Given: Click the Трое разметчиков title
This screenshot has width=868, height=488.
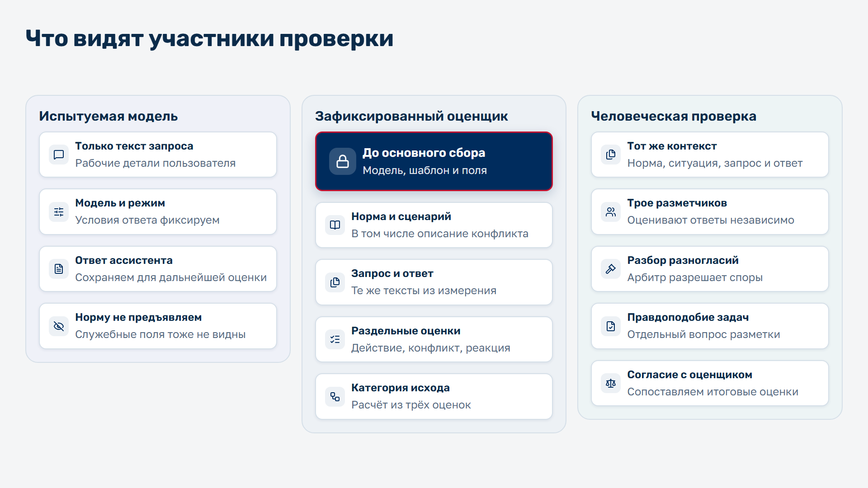Looking at the screenshot, I should (677, 203).
